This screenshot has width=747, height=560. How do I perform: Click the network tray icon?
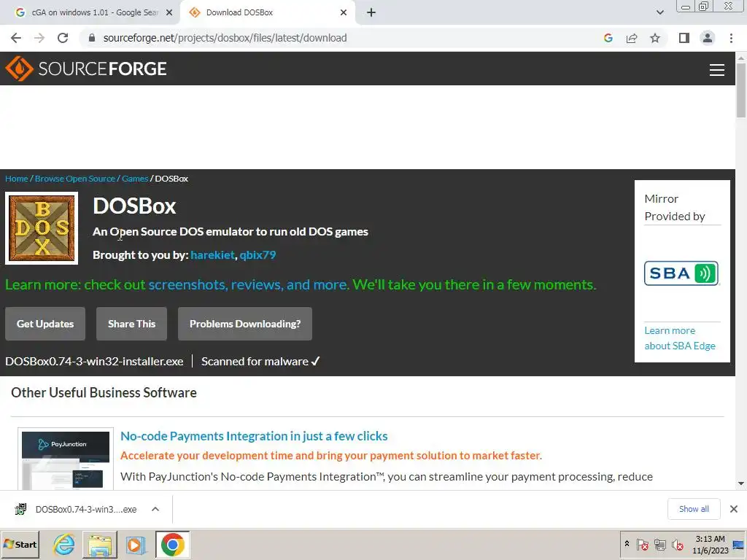click(x=659, y=544)
